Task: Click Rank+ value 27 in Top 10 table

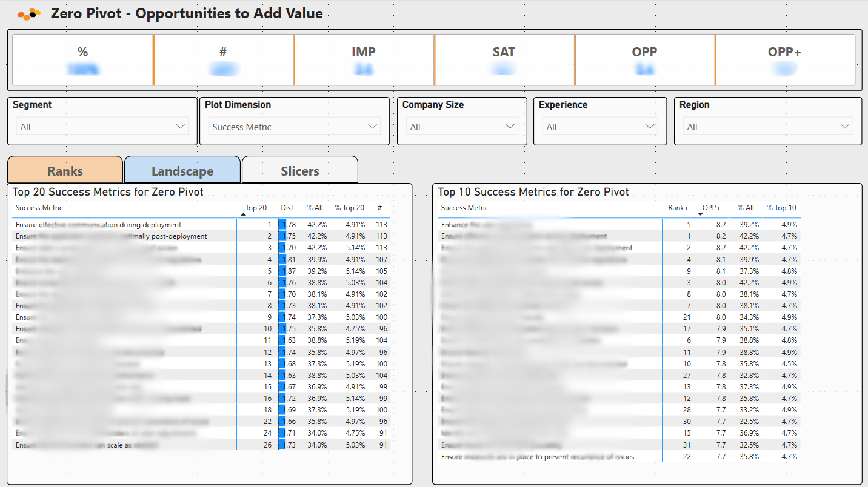Action: point(687,375)
